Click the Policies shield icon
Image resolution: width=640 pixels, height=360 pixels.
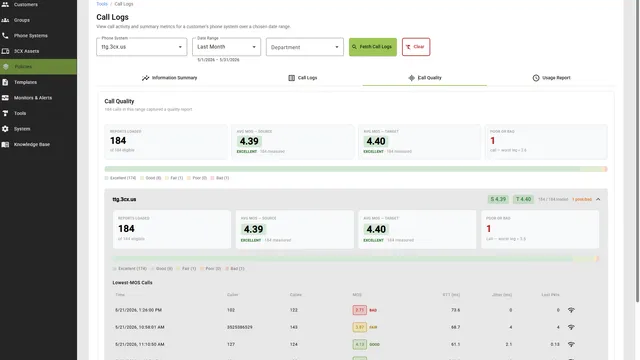coord(5,67)
